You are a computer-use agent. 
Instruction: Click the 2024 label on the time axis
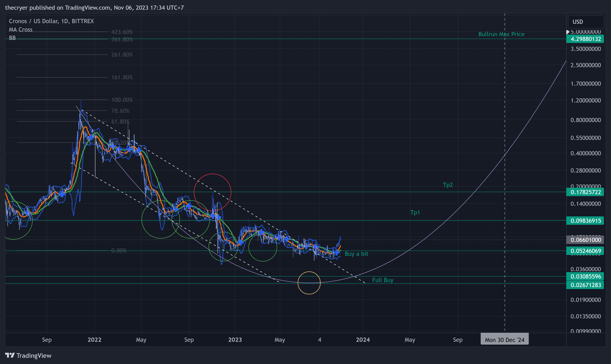pos(363,340)
